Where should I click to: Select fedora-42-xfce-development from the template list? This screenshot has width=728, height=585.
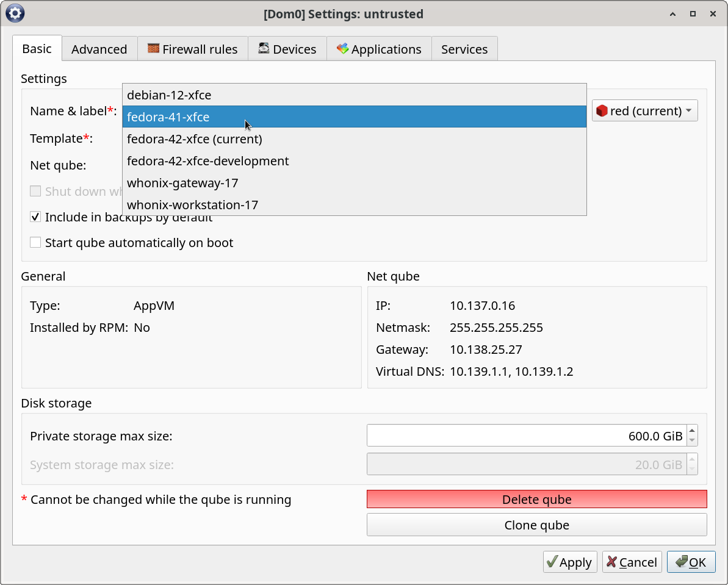207,161
